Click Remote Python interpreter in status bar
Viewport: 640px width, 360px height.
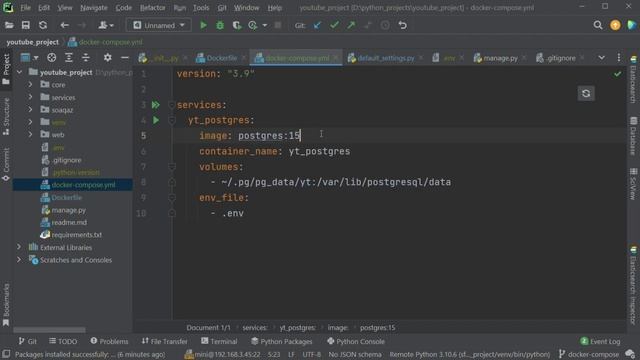click(x=470, y=355)
